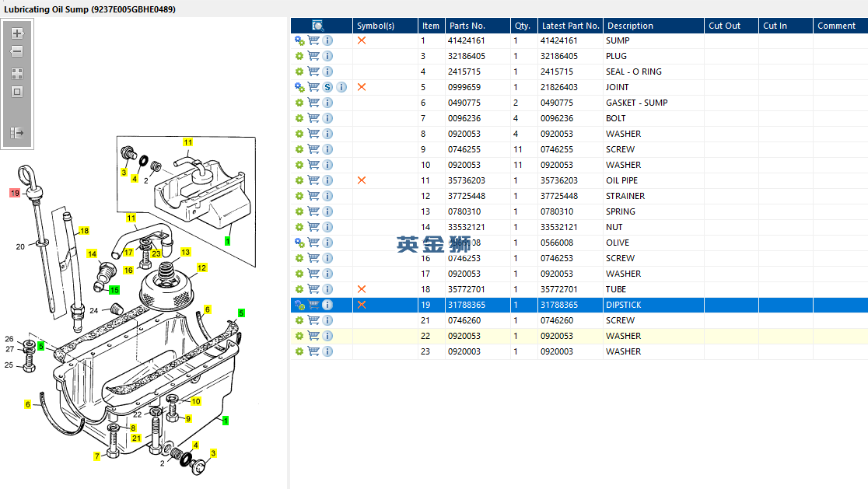Open info icon for the DIPSTICK row
The height and width of the screenshot is (489, 868).
click(x=327, y=305)
